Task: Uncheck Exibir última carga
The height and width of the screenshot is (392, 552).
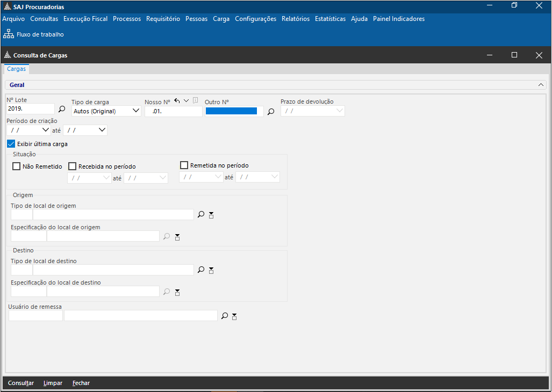Action: point(11,144)
